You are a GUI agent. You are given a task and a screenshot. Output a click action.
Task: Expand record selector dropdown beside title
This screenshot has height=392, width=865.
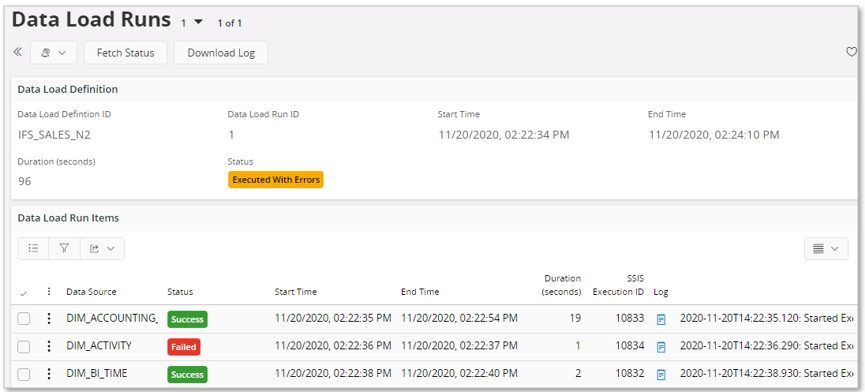[193, 23]
